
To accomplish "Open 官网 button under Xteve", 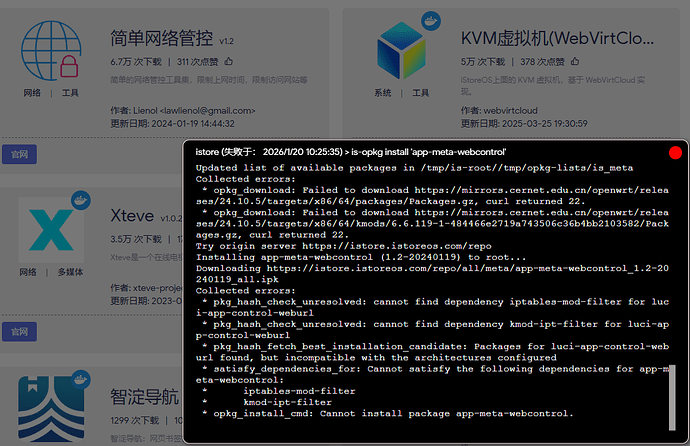I will click(19, 332).
